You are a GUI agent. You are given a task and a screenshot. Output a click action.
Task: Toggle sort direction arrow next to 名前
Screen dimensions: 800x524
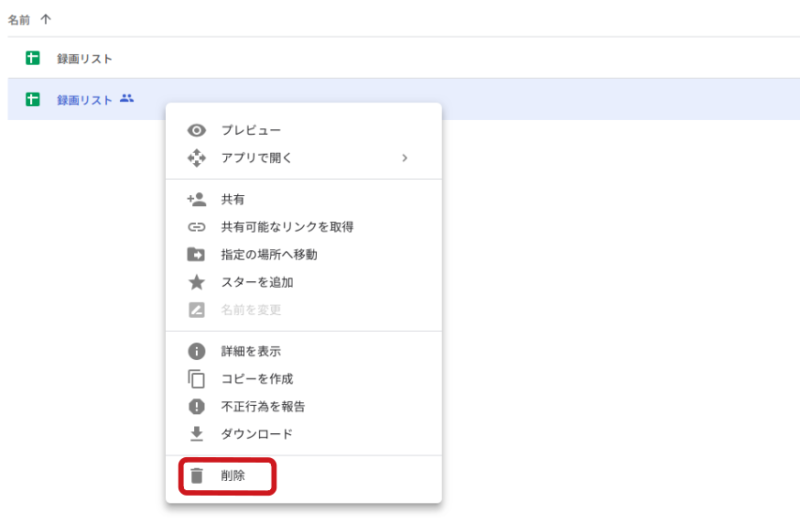[x=46, y=19]
